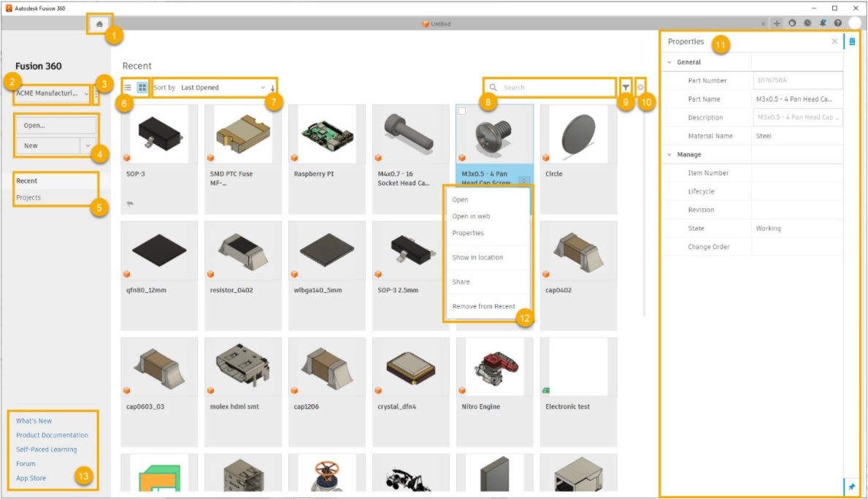Switch to list view layout
Image resolution: width=868 pixels, height=499 pixels.
coord(127,88)
